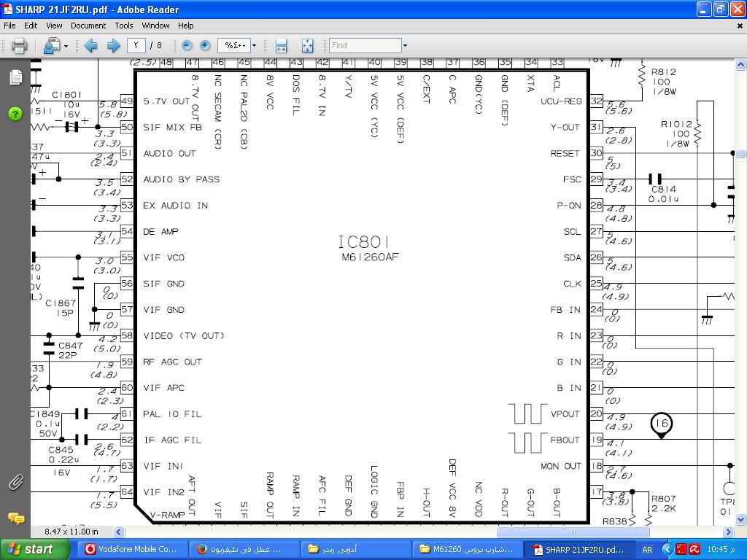This screenshot has width=747, height=560.
Task: Open the M61260 folder taskbar button
Action: coord(467,550)
